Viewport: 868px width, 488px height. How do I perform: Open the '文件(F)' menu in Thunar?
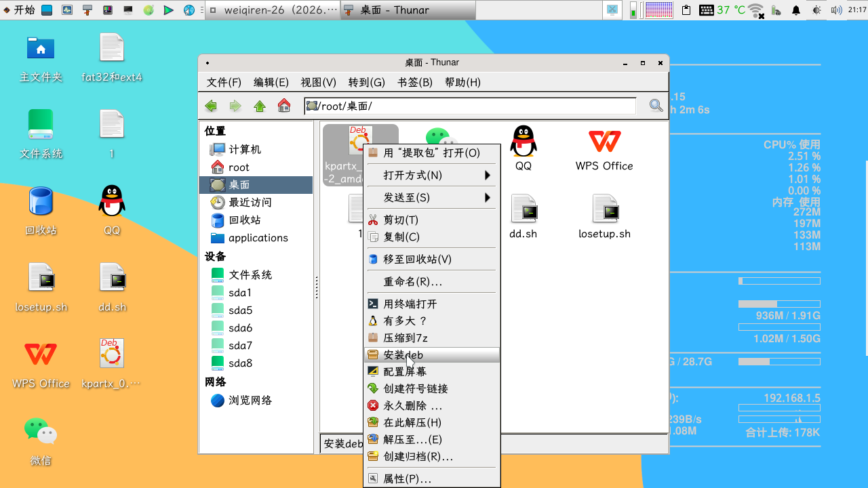(x=224, y=82)
